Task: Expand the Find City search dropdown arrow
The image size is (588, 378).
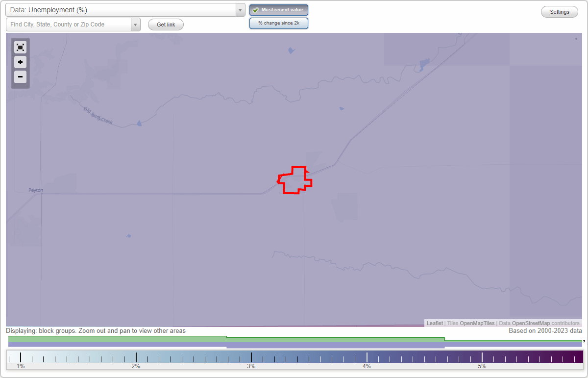Action: (136, 24)
